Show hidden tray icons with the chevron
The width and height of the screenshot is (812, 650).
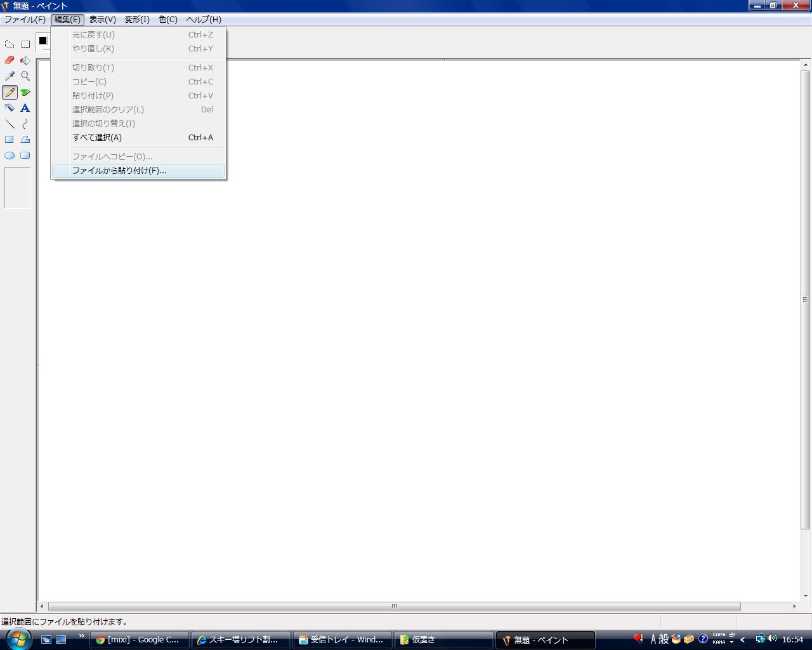pos(743,640)
